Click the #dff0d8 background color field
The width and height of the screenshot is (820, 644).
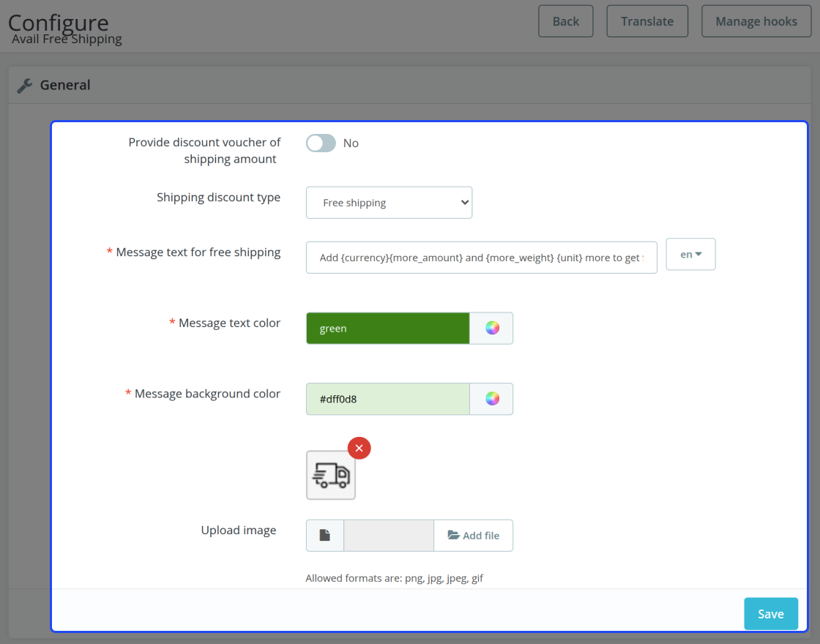pyautogui.click(x=388, y=399)
